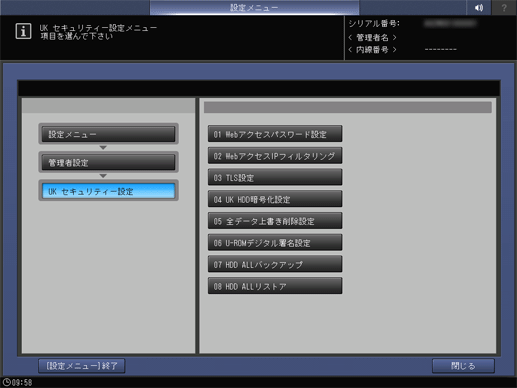The height and width of the screenshot is (388, 517).
Task: Click the 内線番号 label
Action: coord(372,50)
